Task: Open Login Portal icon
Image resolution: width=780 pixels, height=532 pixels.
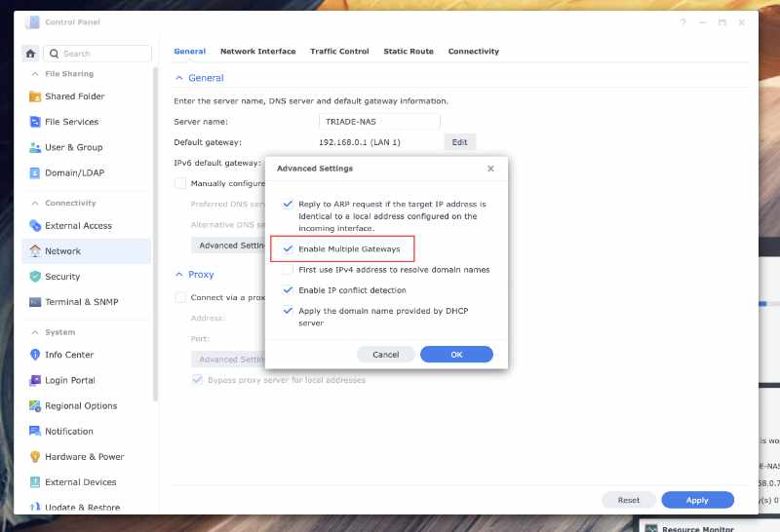Action: tap(35, 380)
